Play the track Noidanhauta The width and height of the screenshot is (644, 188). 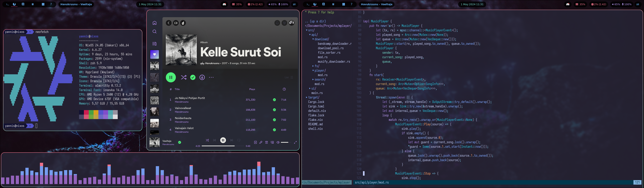click(183, 118)
